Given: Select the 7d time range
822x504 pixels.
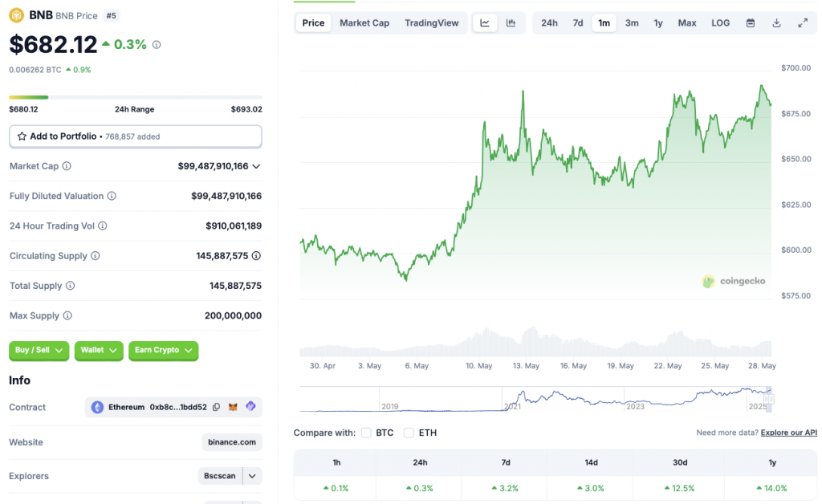Looking at the screenshot, I should [578, 23].
